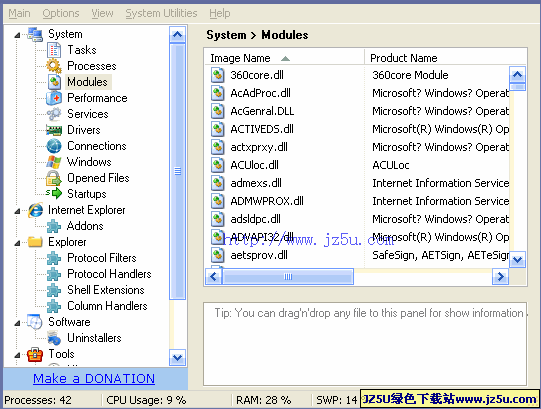Click sidebar scrollbar up arrow

(177, 34)
